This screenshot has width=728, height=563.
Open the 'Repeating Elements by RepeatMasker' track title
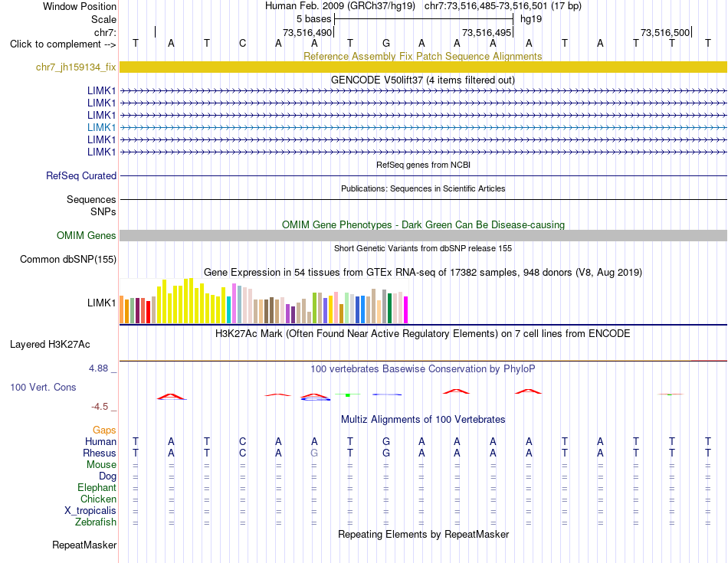coord(423,534)
